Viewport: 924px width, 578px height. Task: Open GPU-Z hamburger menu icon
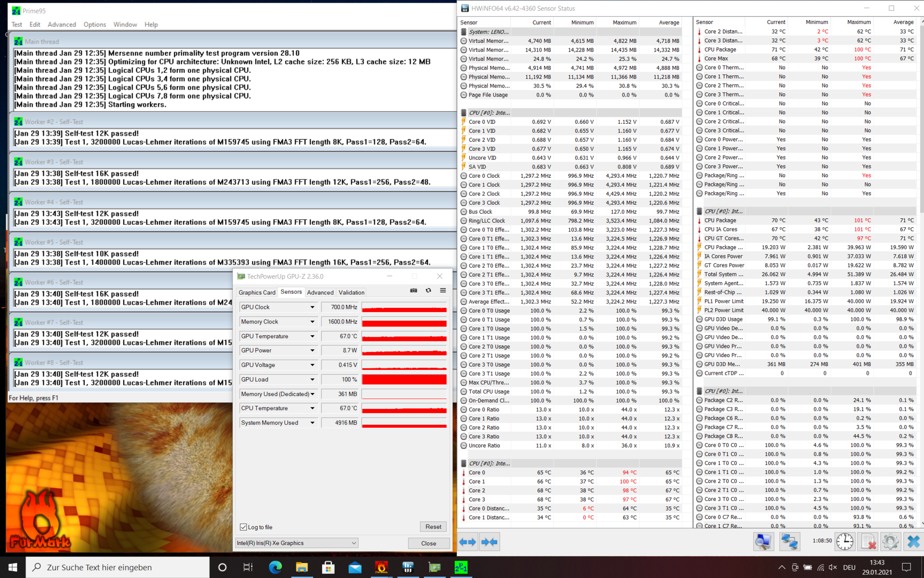(443, 290)
